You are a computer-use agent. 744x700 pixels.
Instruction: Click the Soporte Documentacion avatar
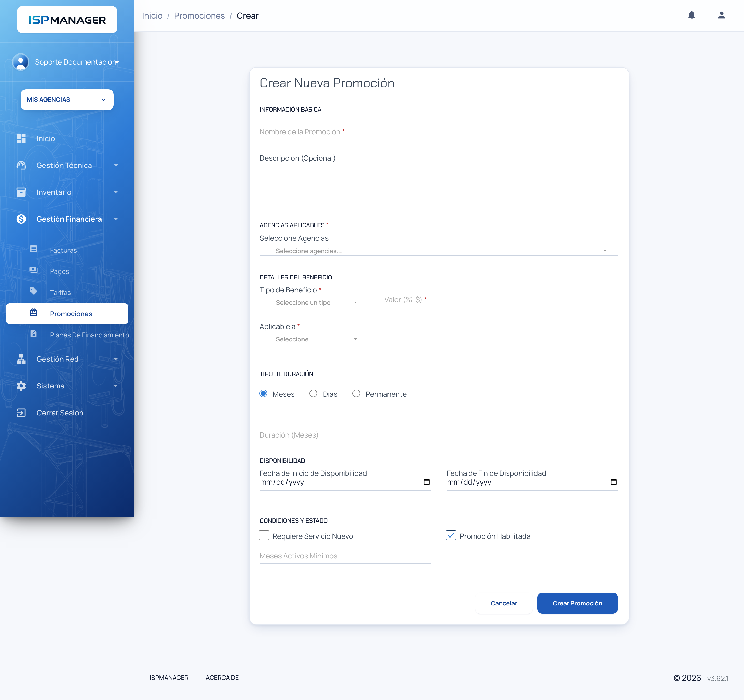(x=21, y=62)
